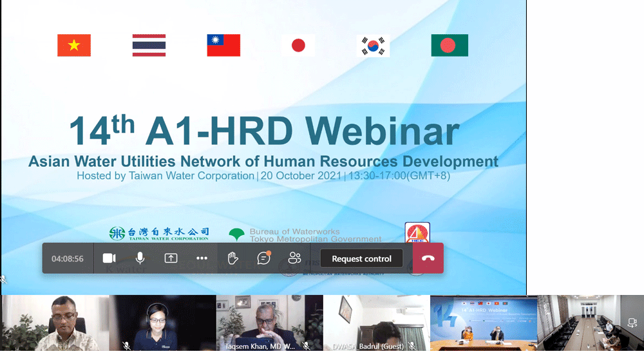Click the Bureau of Waterworks Tokyo logo

305,235
